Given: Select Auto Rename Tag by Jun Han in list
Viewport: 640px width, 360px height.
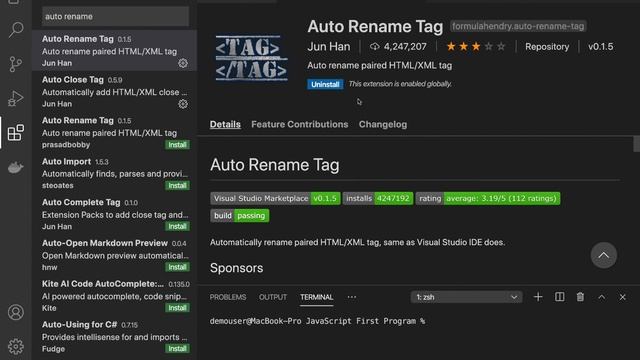Looking at the screenshot, I should click(114, 51).
